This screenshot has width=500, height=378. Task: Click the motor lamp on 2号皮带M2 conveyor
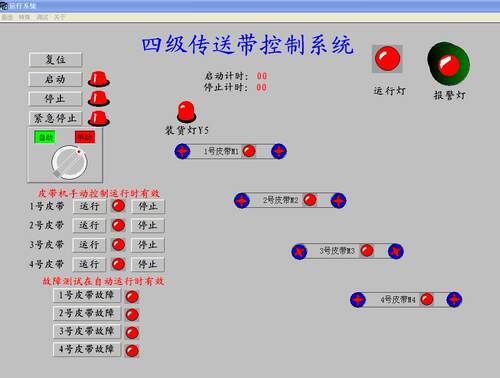(310, 200)
